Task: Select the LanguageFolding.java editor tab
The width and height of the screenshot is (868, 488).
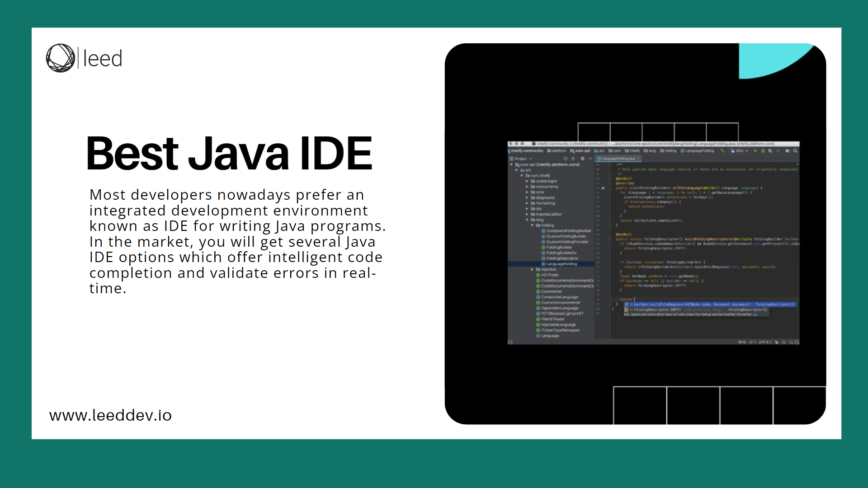Action: click(618, 159)
